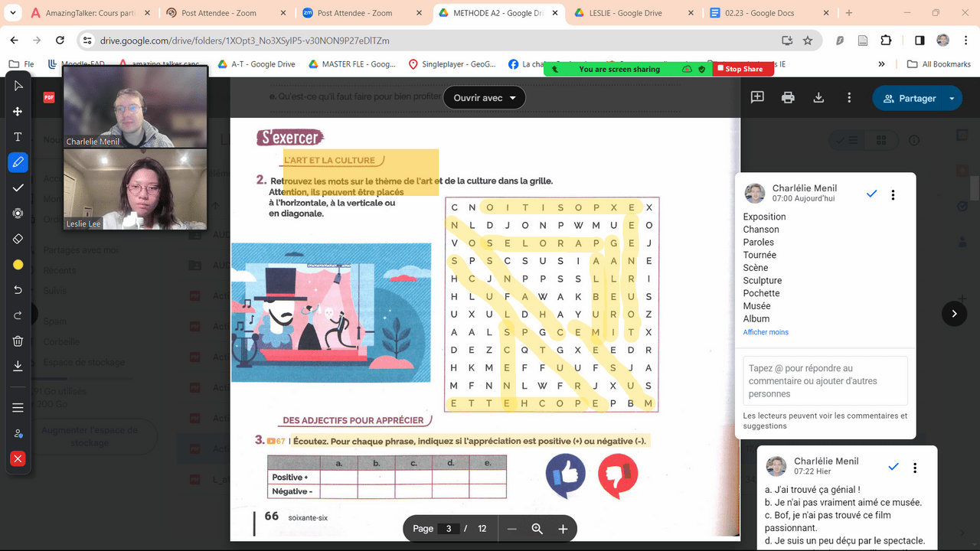Open the 'Ouvrir avec' dropdown
The image size is (980, 551).
(x=485, y=98)
